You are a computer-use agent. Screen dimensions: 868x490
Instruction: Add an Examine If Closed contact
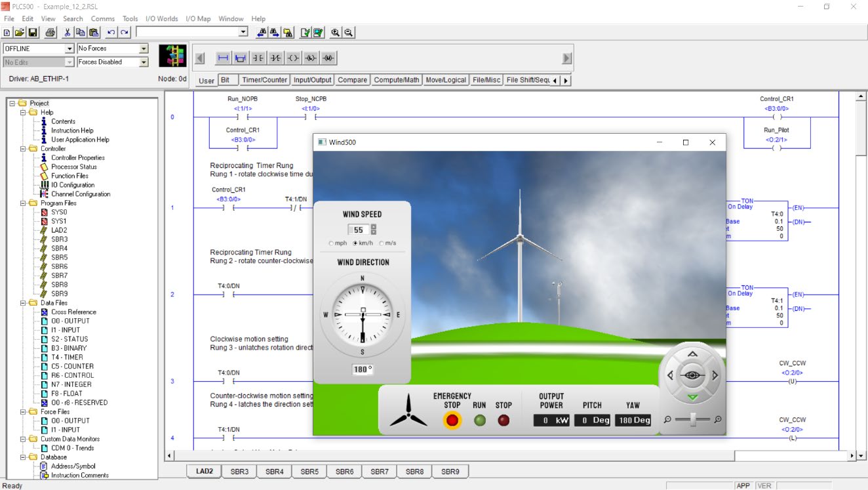[x=258, y=58]
